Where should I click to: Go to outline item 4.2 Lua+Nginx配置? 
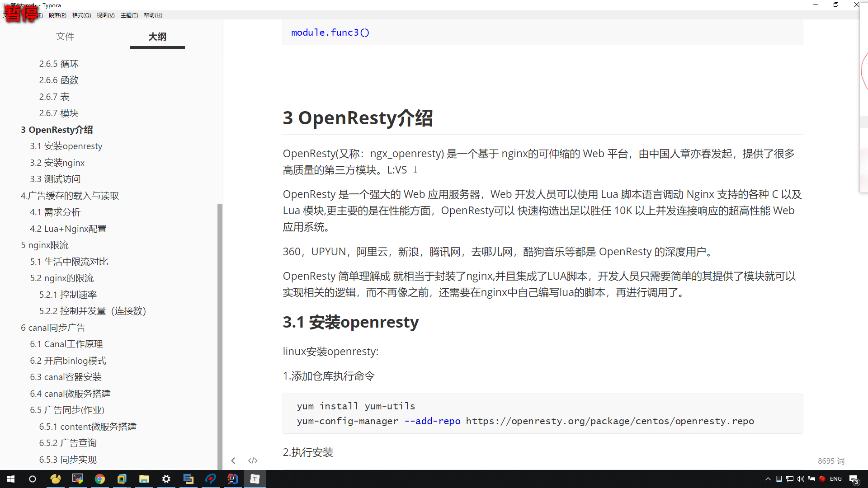coord(68,229)
